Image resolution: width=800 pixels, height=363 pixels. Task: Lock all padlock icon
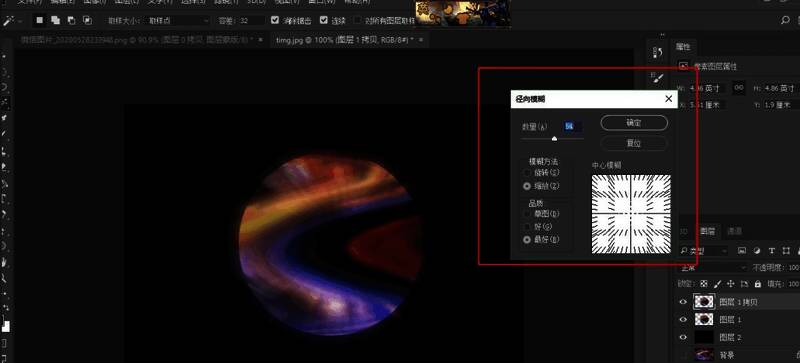tap(758, 284)
